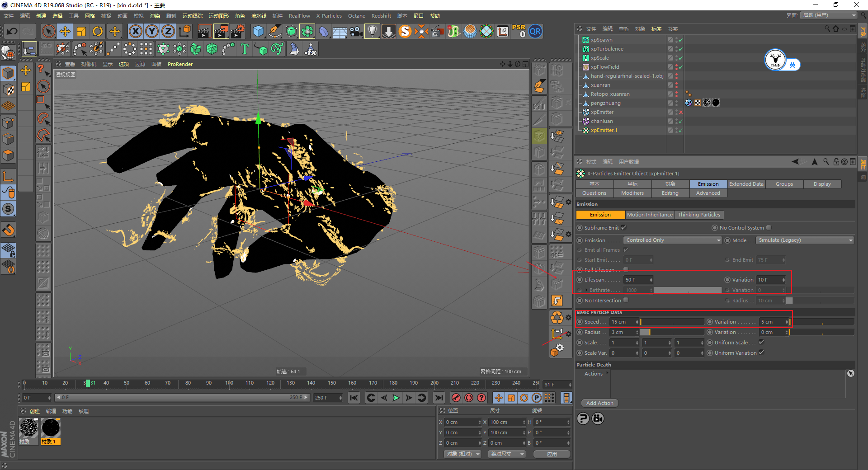Open the Mode Simulate (Legacy) dropdown

click(805, 240)
